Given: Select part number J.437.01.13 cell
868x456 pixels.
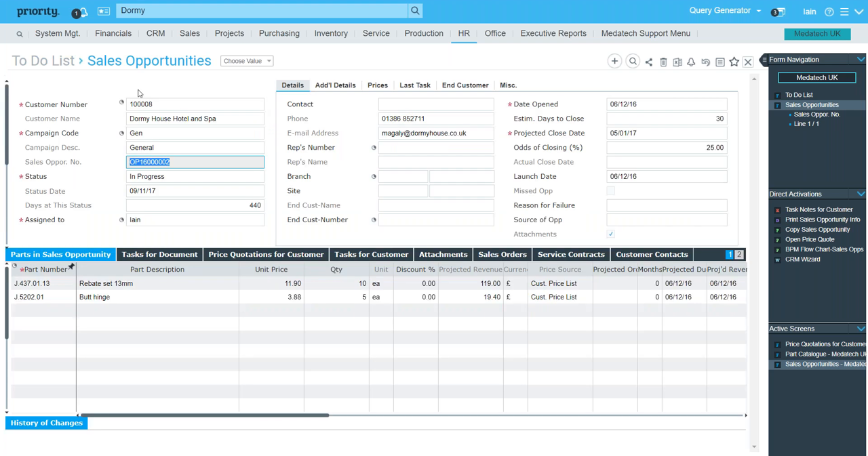Looking at the screenshot, I should coord(43,283).
